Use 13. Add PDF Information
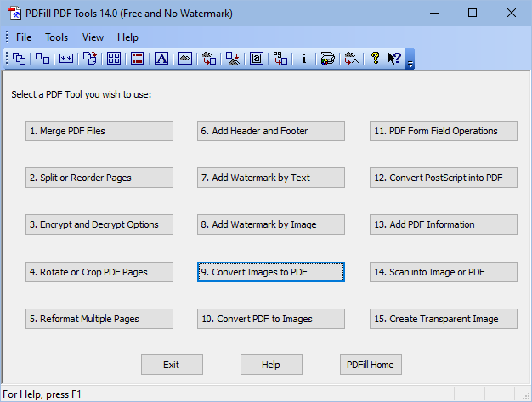The width and height of the screenshot is (532, 402). (444, 224)
